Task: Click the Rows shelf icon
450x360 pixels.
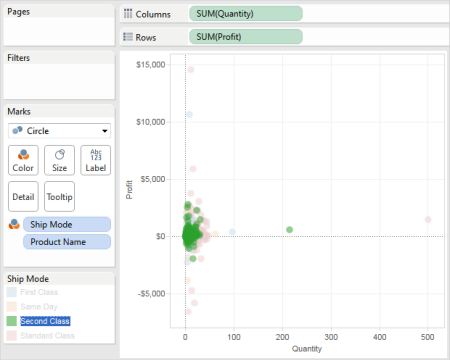Action: (x=128, y=37)
